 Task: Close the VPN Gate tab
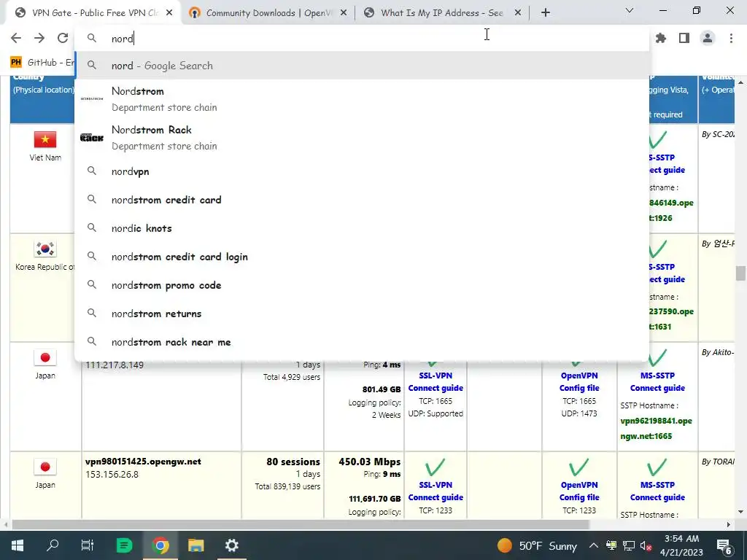(169, 13)
